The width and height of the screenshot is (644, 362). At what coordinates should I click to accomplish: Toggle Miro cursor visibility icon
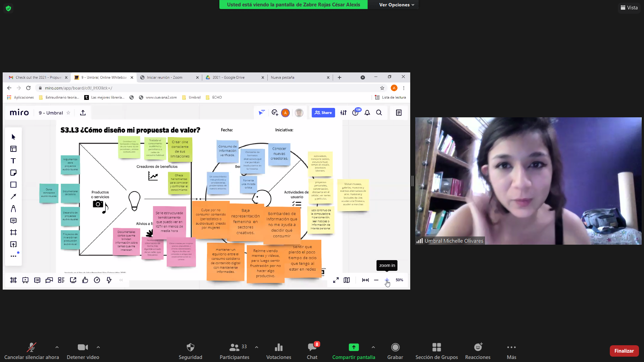tap(262, 113)
